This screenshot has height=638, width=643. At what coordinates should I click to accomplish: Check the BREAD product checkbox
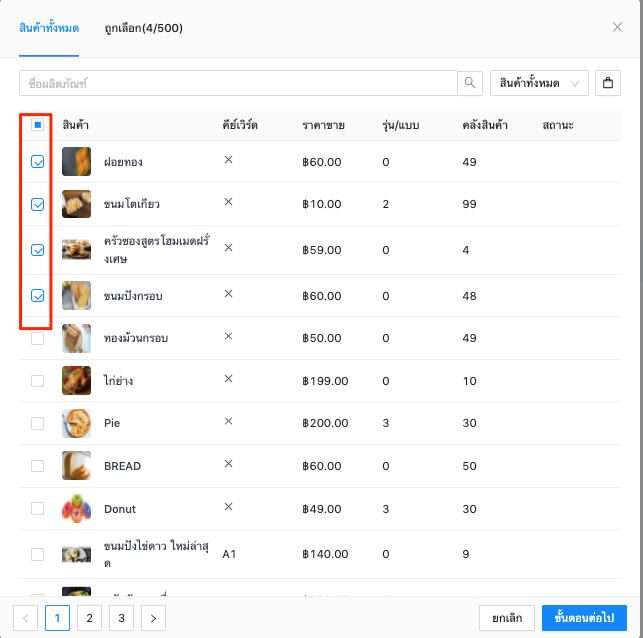[x=38, y=466]
